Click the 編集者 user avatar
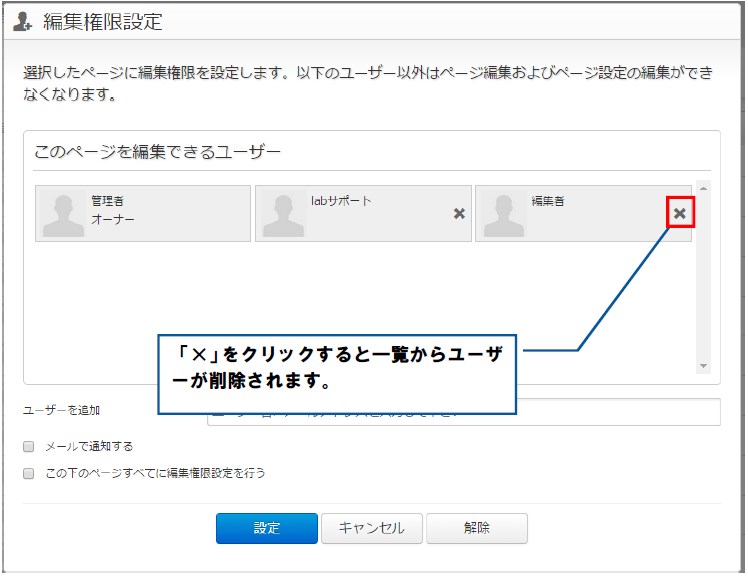Viewport: 748px width, 576px height. [x=504, y=216]
